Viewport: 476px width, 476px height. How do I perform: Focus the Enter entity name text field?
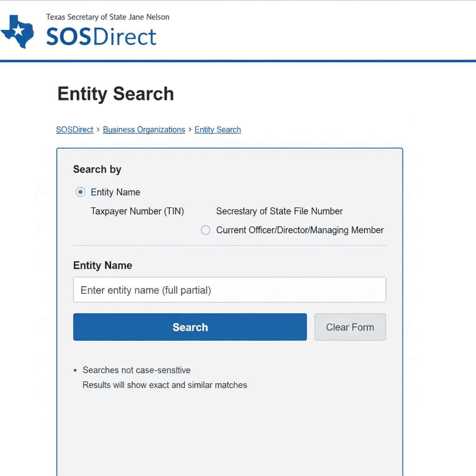(x=230, y=290)
